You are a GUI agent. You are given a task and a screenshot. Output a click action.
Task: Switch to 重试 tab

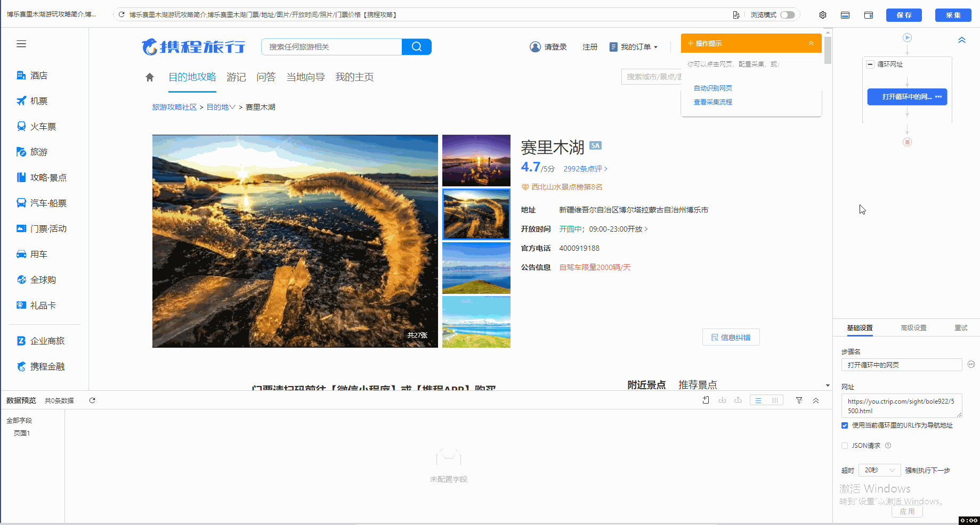pyautogui.click(x=961, y=328)
